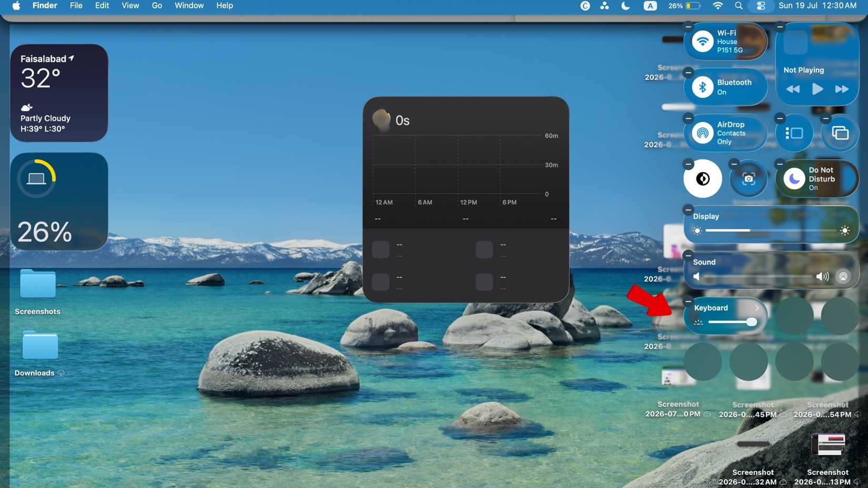The height and width of the screenshot is (488, 868).
Task: Open the Go menu
Action: (157, 6)
